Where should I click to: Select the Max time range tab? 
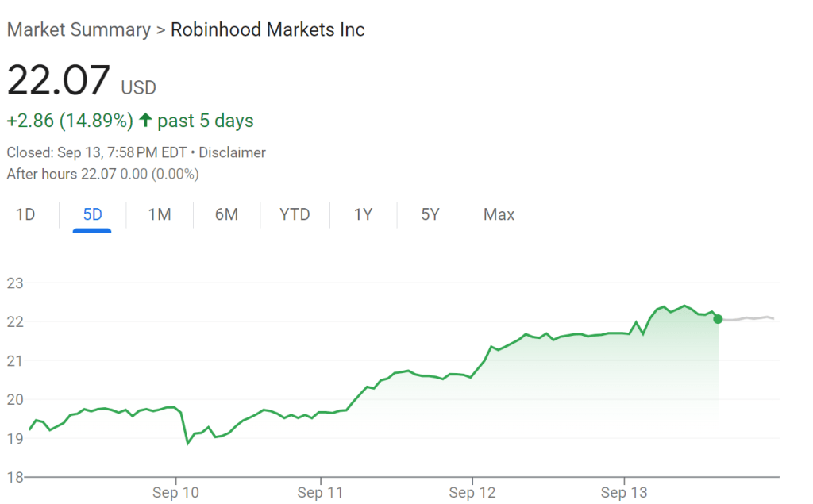[x=499, y=214]
